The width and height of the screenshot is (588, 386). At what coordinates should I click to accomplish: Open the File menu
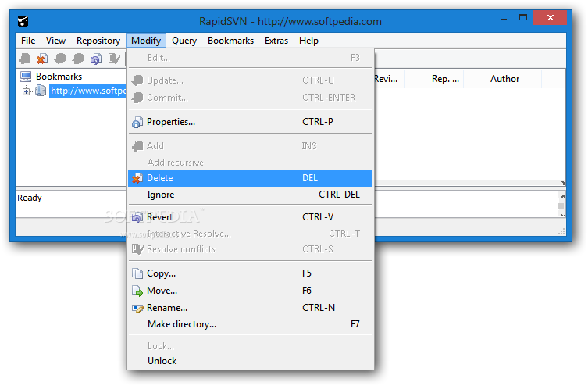point(28,41)
